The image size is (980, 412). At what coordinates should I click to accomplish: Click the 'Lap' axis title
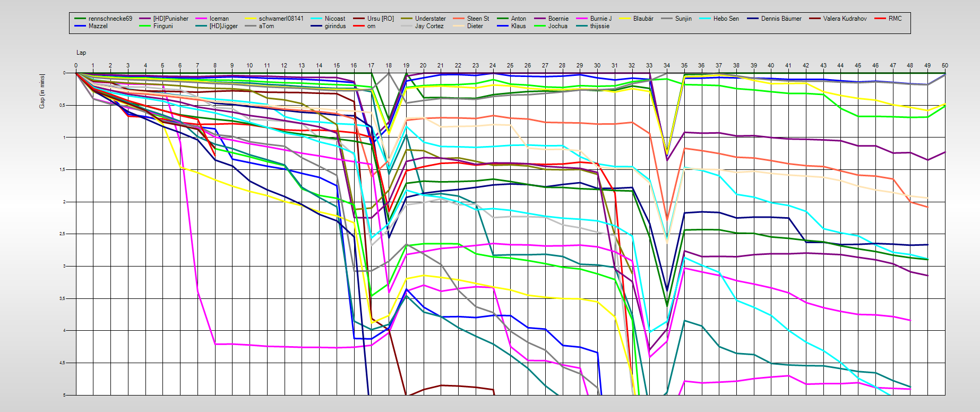(81, 53)
